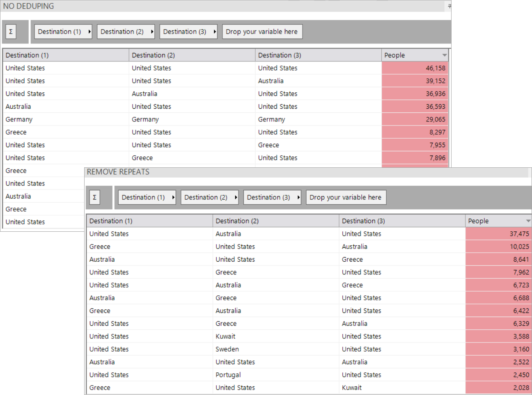Select the 39,152 People cell

[x=415, y=81]
